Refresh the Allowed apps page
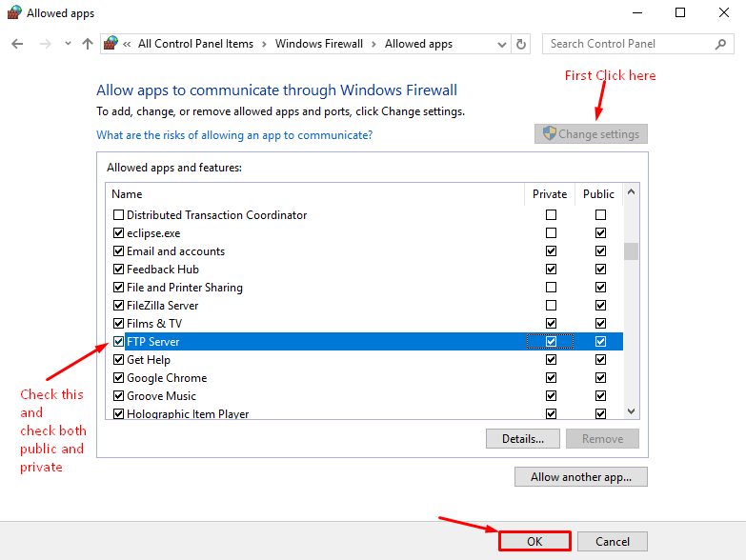This screenshot has width=746, height=560. [x=521, y=44]
